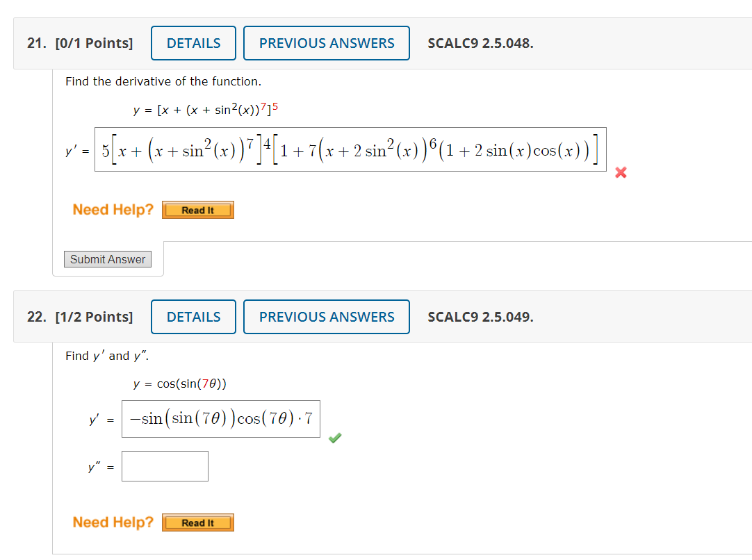The height and width of the screenshot is (560, 752).
Task: Click the red X incorrect answer indicator
Action: tap(621, 172)
